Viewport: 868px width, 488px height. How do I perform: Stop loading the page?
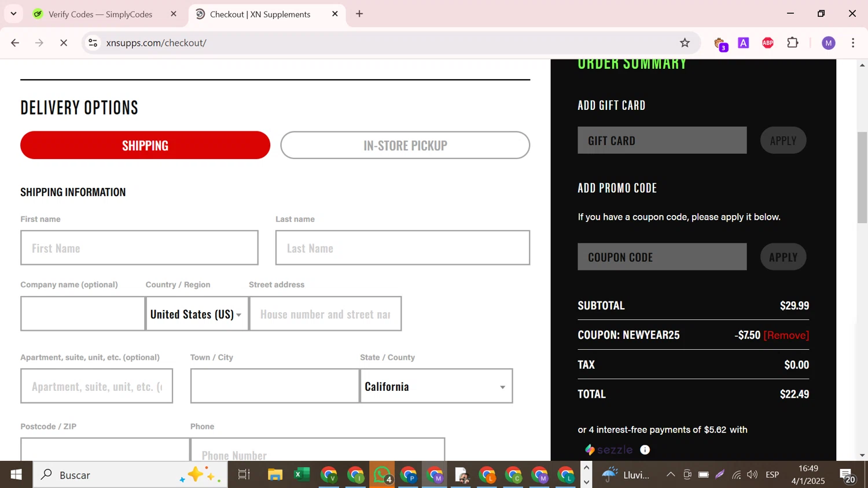[x=64, y=43]
